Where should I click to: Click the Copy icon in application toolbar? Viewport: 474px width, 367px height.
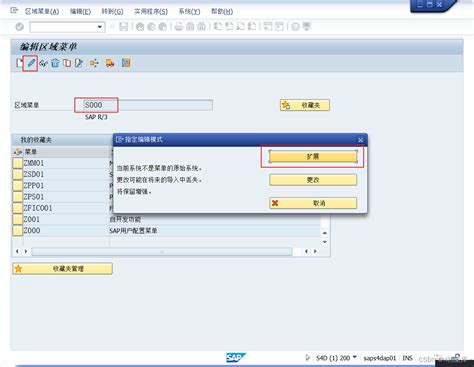67,63
